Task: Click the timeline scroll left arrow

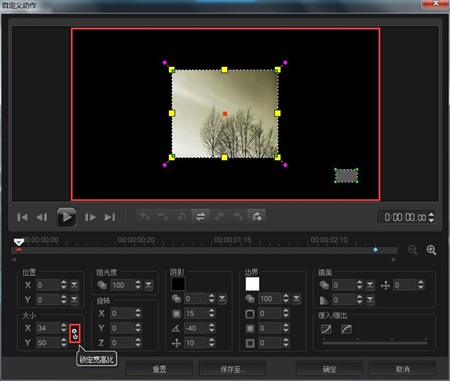Action: (x=14, y=260)
